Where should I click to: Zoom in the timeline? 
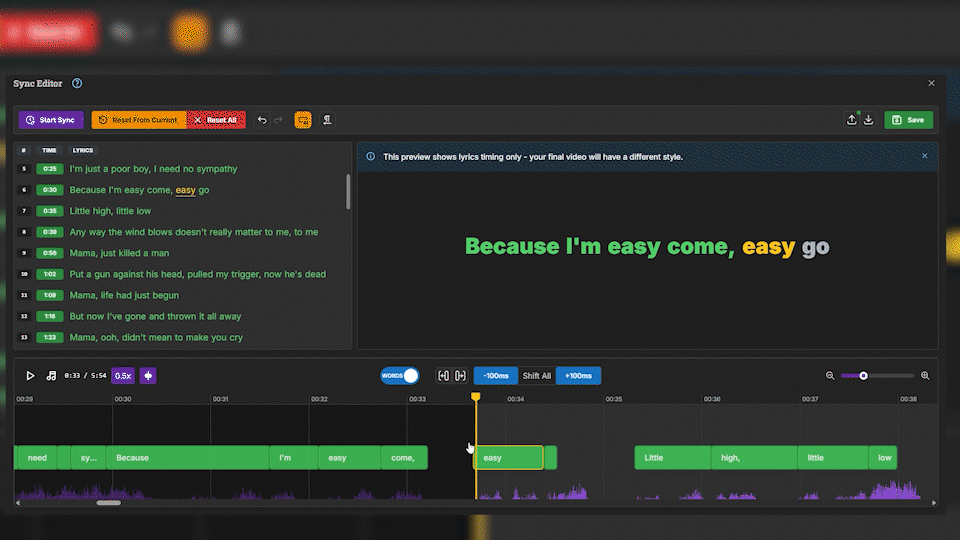[925, 376]
